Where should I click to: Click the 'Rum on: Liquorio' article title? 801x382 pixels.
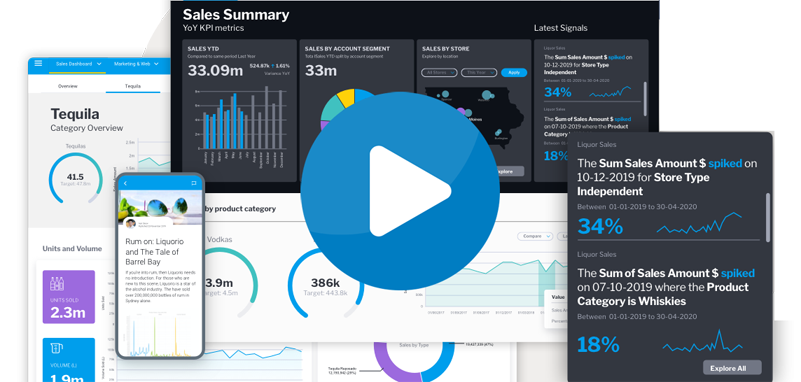pyautogui.click(x=155, y=251)
